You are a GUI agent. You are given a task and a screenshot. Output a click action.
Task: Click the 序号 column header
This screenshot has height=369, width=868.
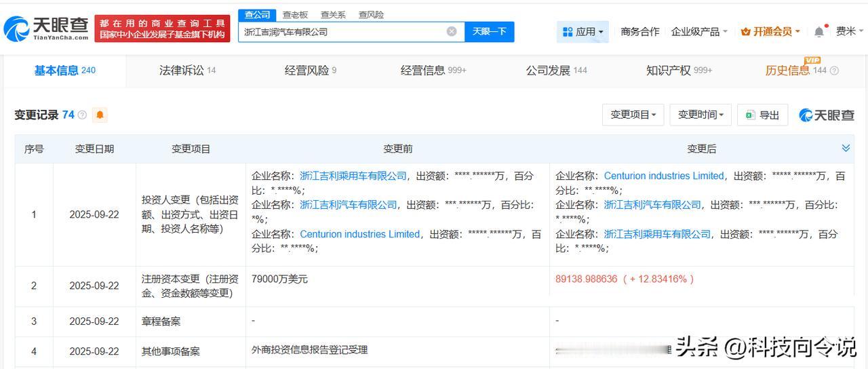(x=34, y=149)
